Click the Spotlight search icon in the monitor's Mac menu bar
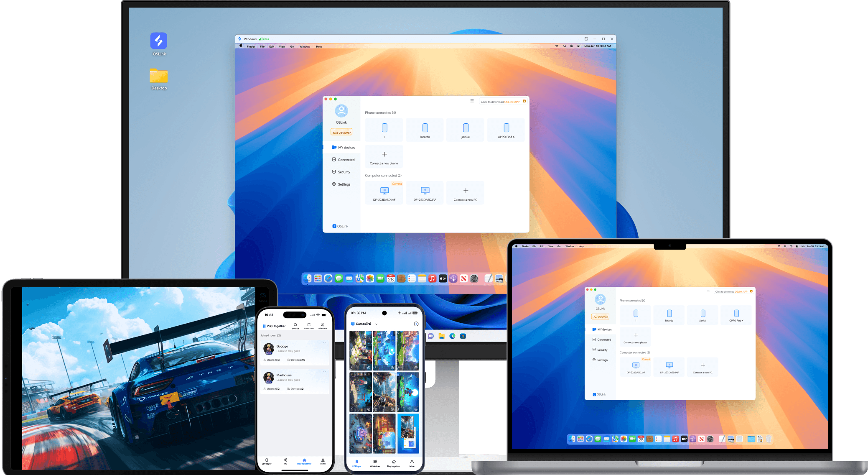The image size is (868, 475). (564, 46)
